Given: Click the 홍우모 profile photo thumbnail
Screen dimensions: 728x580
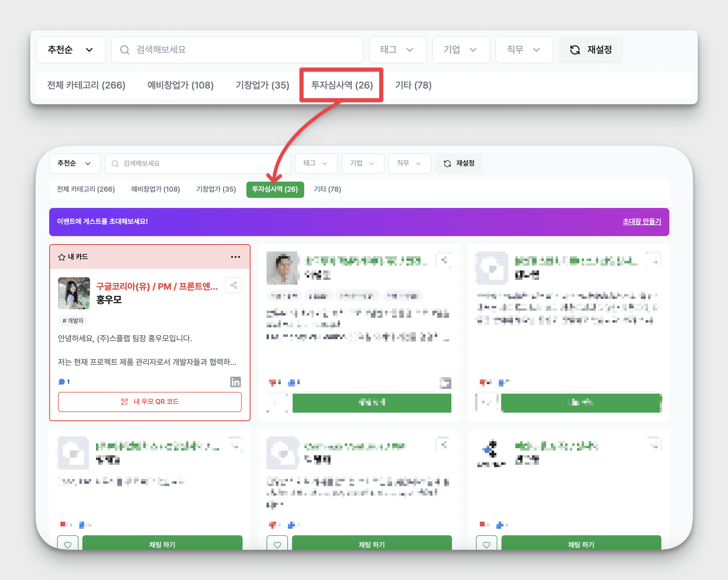Looking at the screenshot, I should coord(74,293).
